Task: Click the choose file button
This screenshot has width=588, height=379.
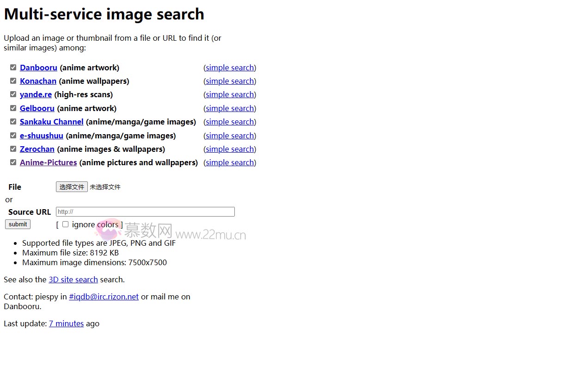Action: 72,187
